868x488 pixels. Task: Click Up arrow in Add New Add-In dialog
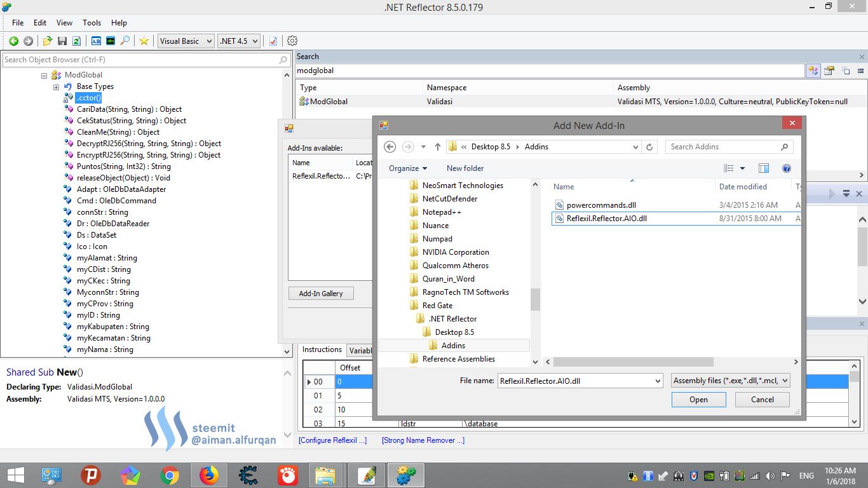pos(438,147)
